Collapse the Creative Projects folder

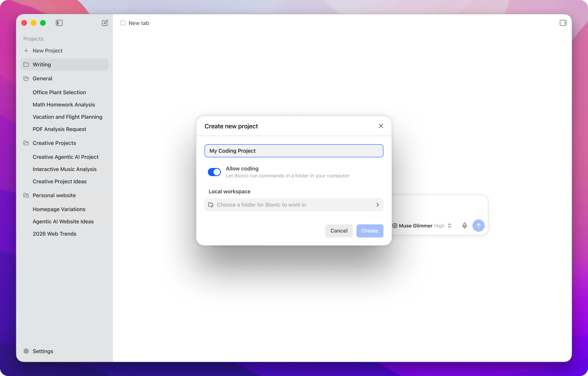65,143
